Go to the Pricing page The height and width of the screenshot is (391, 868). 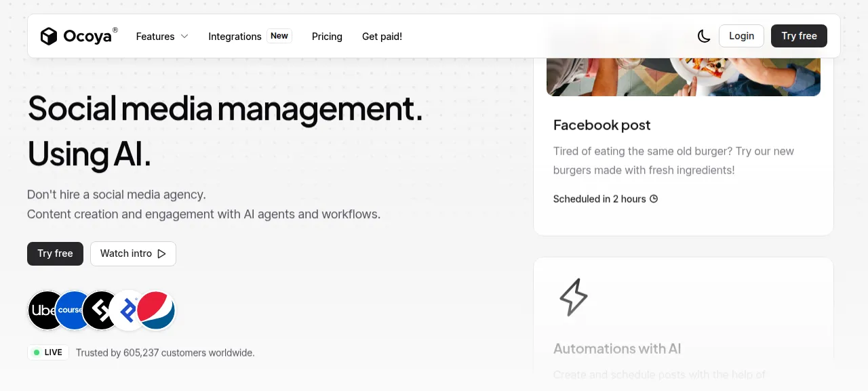[327, 37]
